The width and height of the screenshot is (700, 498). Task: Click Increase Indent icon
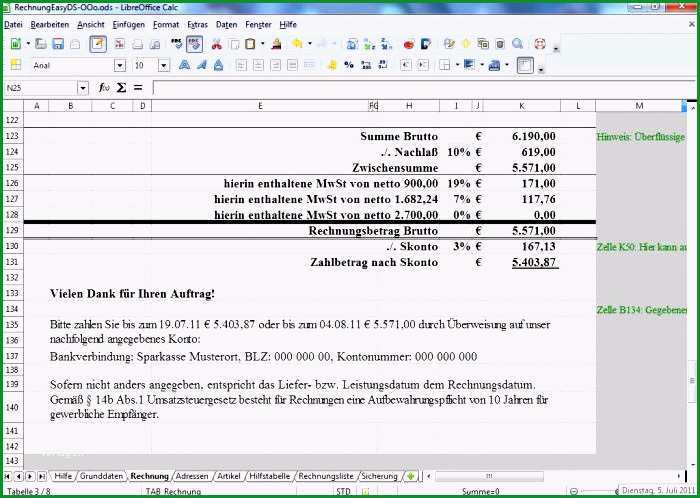pos(423,65)
